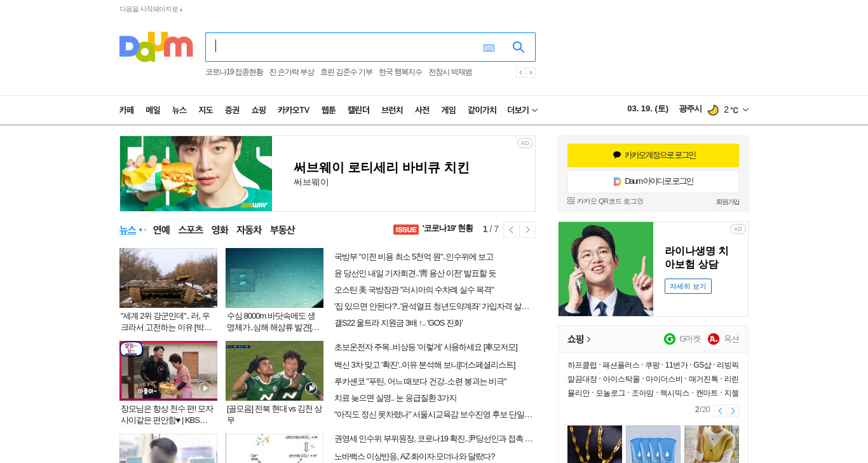868x463 pixels.
Task: Click arrow beside 다음을 시작페이지로
Action: click(x=181, y=10)
